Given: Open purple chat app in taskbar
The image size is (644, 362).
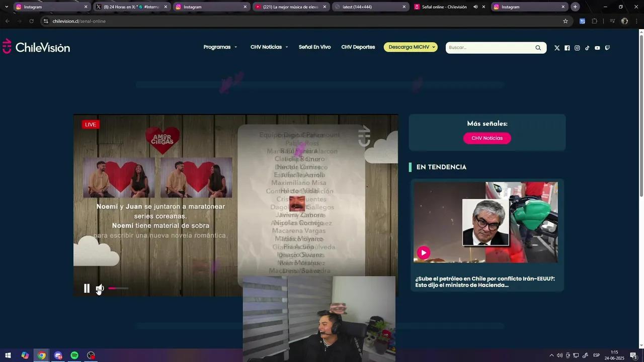Looking at the screenshot, I should (x=58, y=355).
